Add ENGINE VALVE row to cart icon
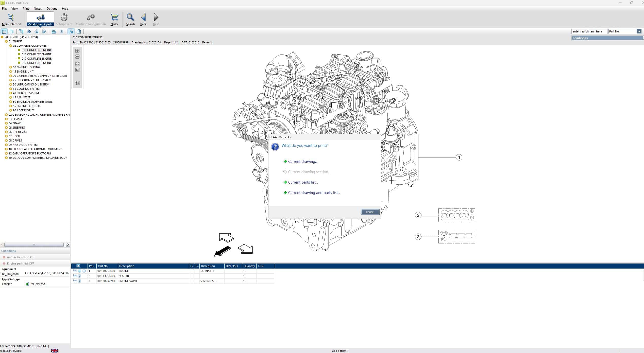Image resolution: width=644 pixels, height=353 pixels. click(x=75, y=281)
